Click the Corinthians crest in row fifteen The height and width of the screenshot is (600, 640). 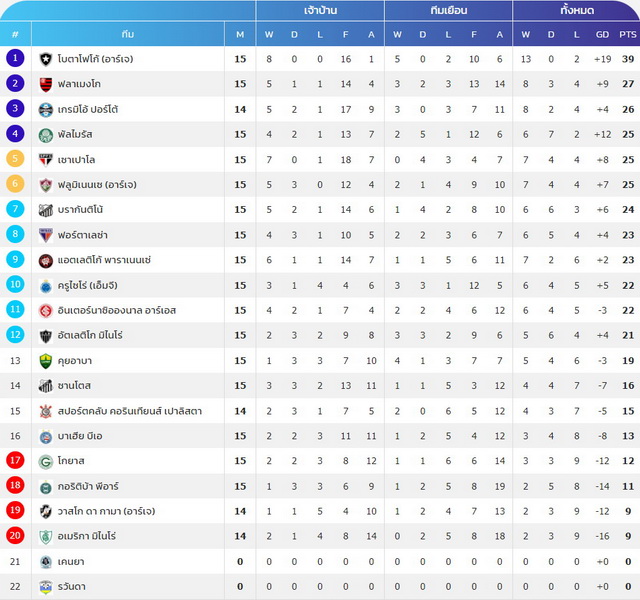click(46, 411)
